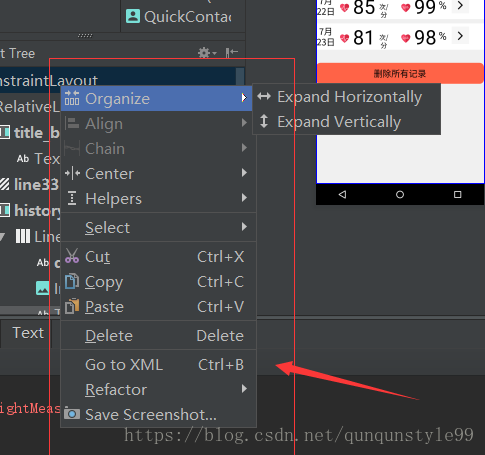The height and width of the screenshot is (455, 485).
Task: Click the camera Save Screenshot icon
Action: [x=72, y=414]
